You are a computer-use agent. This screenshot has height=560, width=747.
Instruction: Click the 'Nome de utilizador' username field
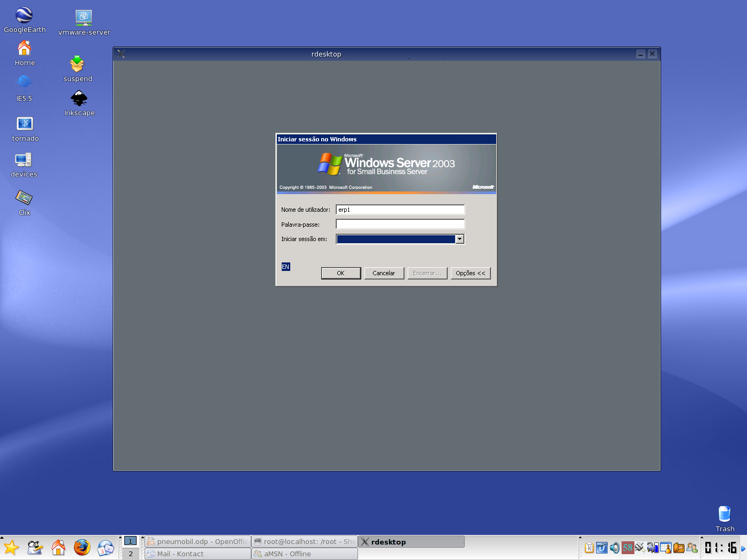pos(400,210)
